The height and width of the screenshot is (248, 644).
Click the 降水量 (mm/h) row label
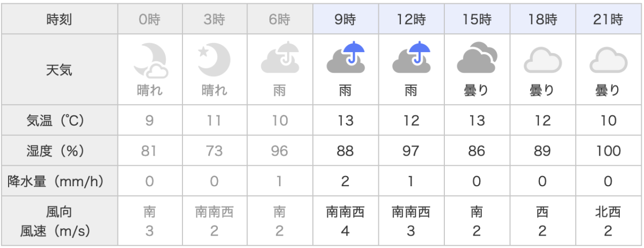click(59, 181)
